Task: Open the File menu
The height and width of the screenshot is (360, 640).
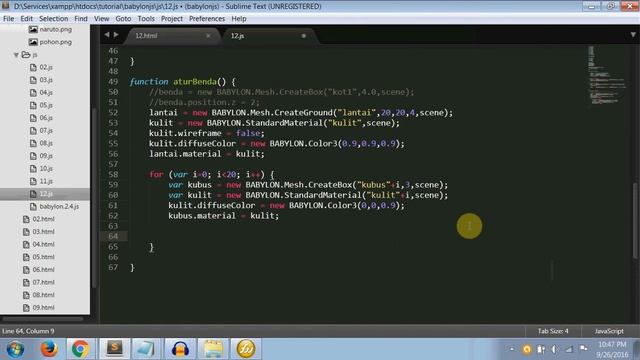Action: [8, 19]
